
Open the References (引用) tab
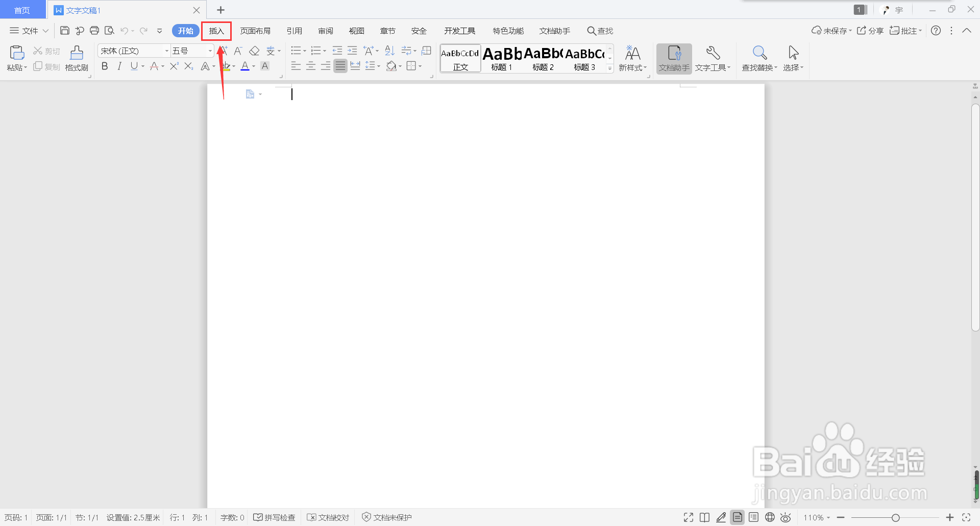tap(295, 31)
